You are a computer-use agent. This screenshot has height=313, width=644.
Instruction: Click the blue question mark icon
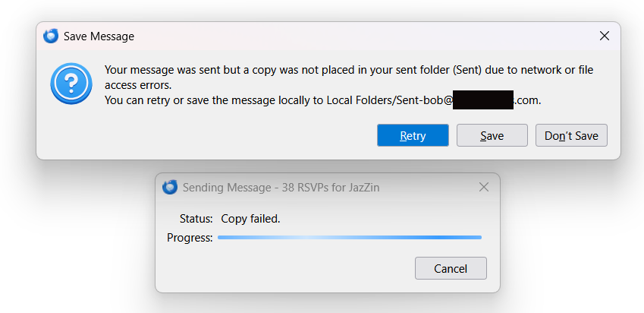71,84
